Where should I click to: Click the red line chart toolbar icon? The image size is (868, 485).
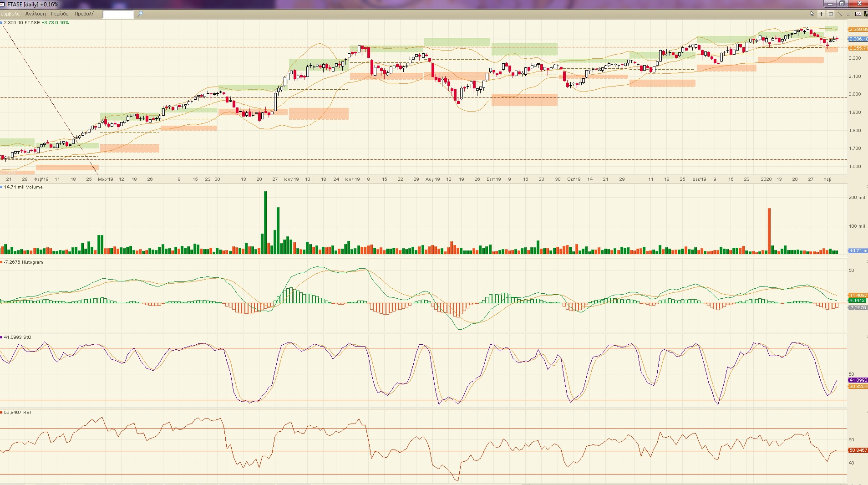point(858,14)
